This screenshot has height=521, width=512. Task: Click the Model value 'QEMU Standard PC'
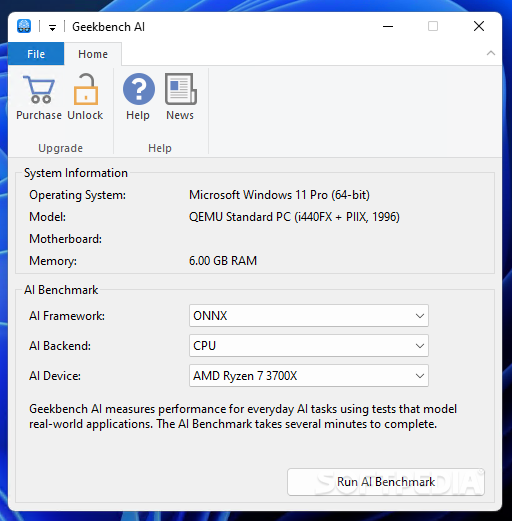click(294, 217)
